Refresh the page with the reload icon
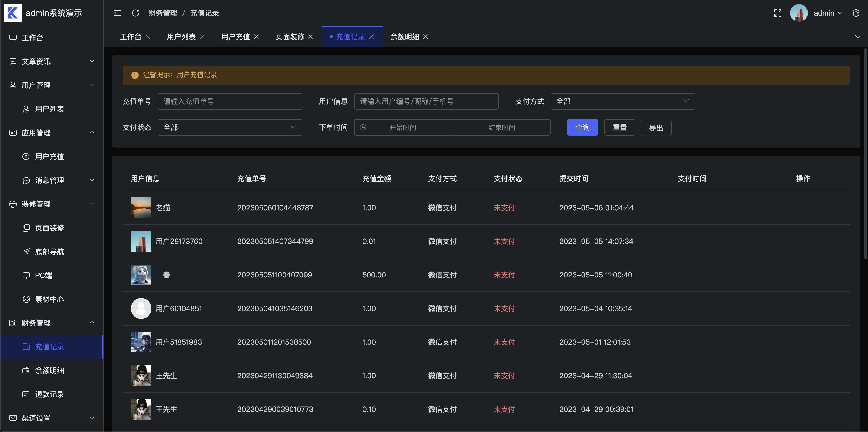868x432 pixels. pos(135,13)
